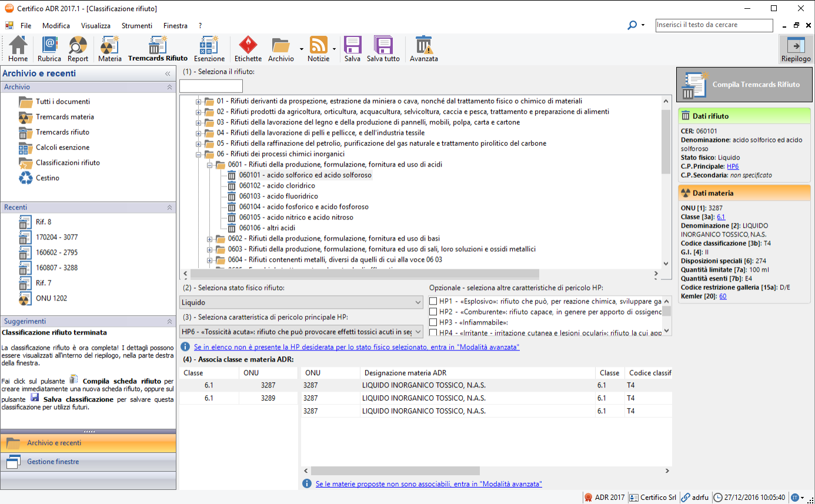Open the Etichette labels tool
Screen dimensions: 815x504
(248, 49)
